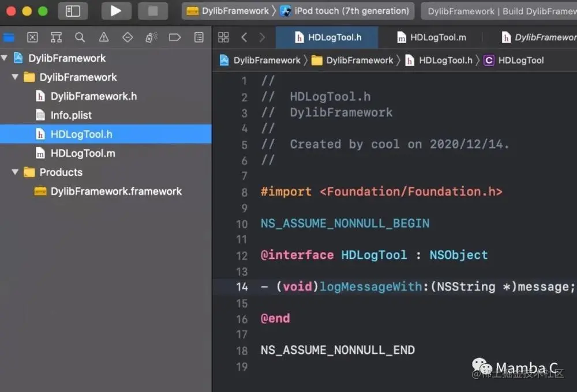Click NSObject superclass name
The height and width of the screenshot is (392, 577).
(x=459, y=255)
